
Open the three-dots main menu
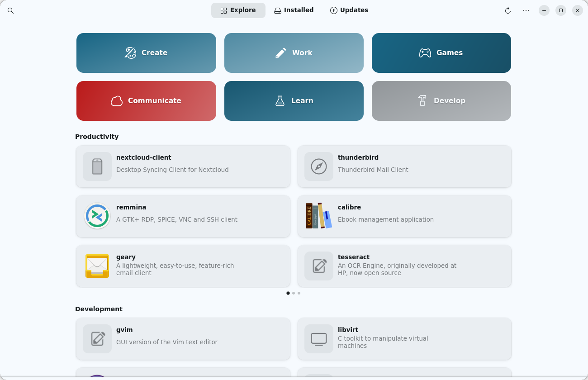coord(526,10)
